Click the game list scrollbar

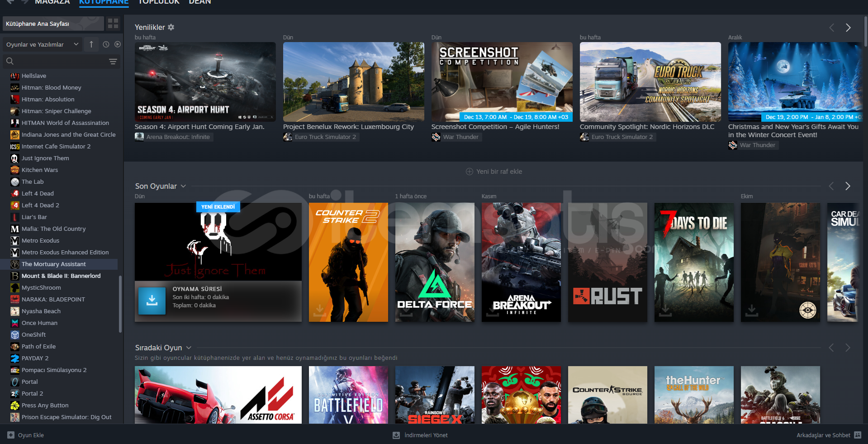pos(120,304)
